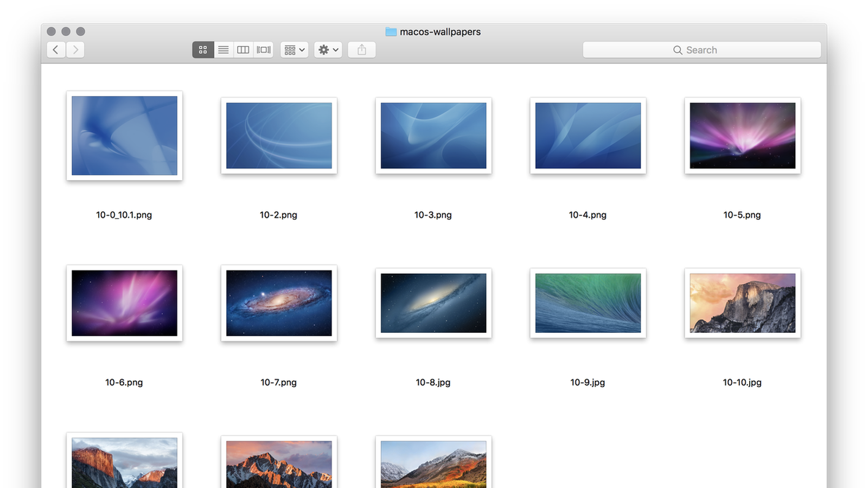Select the 10-9.jpg green wave wallpaper

coord(588,303)
